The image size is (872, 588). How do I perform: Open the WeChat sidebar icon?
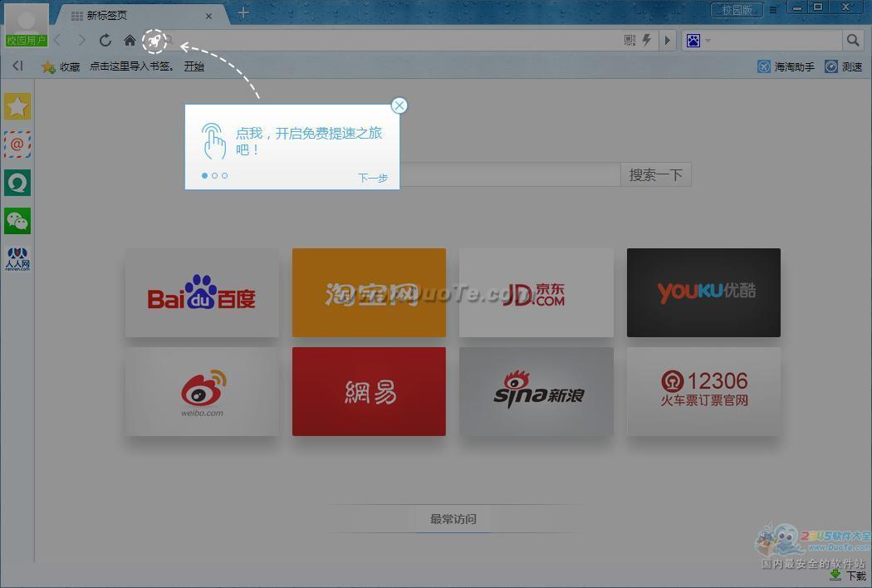click(17, 221)
